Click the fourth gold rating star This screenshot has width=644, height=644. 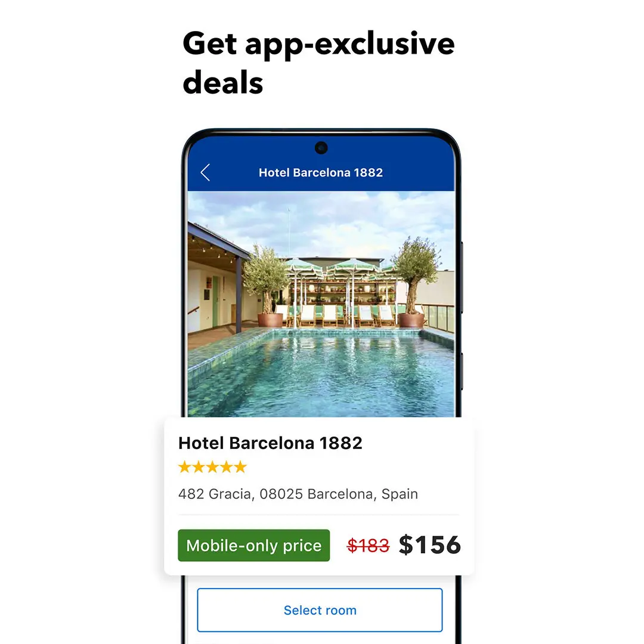pyautogui.click(x=227, y=467)
